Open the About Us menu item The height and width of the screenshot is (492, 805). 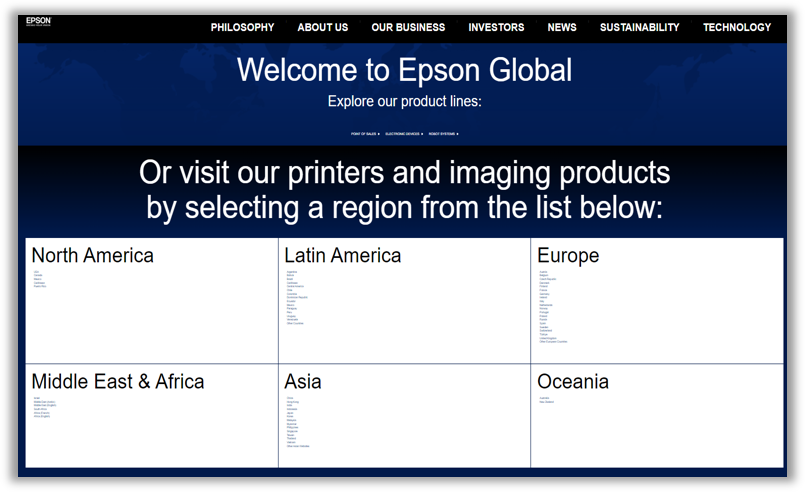coord(322,27)
